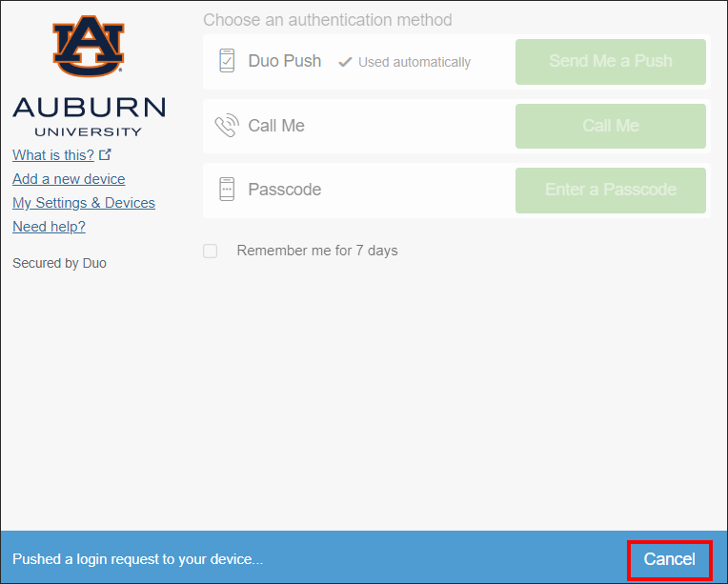Click the Used automatically checkmark icon
The width and height of the screenshot is (728, 584).
pos(346,62)
